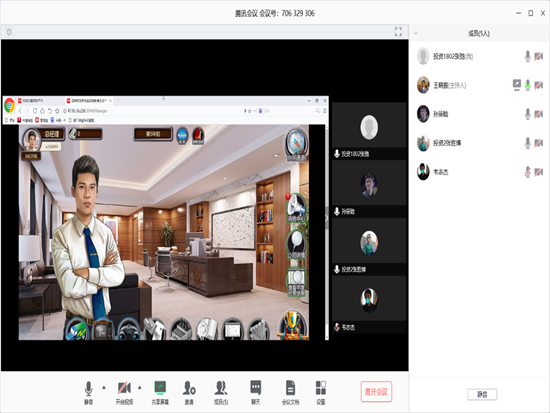The width and height of the screenshot is (550, 413).
Task: Open the 会议文档 meeting documents icon
Action: click(290, 393)
